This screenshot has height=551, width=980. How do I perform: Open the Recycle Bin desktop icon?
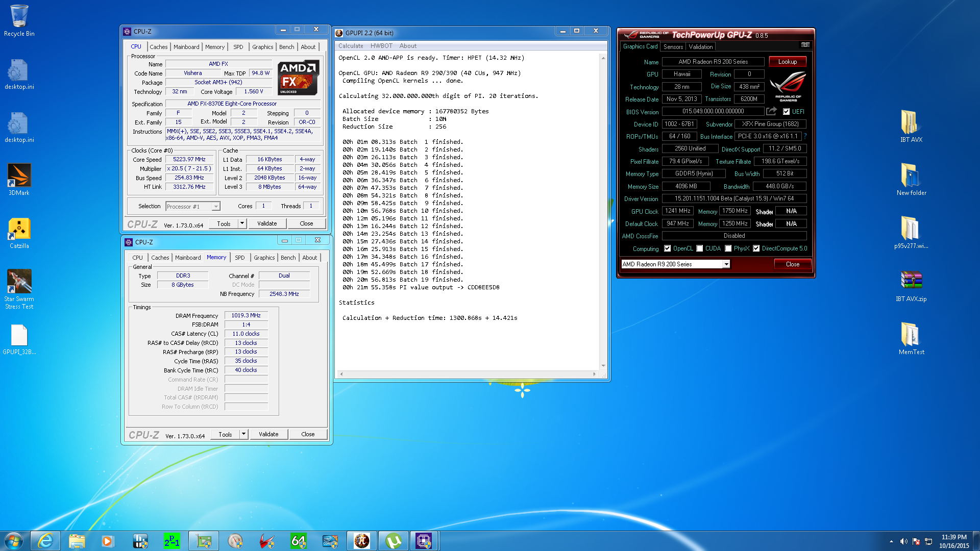[19, 20]
